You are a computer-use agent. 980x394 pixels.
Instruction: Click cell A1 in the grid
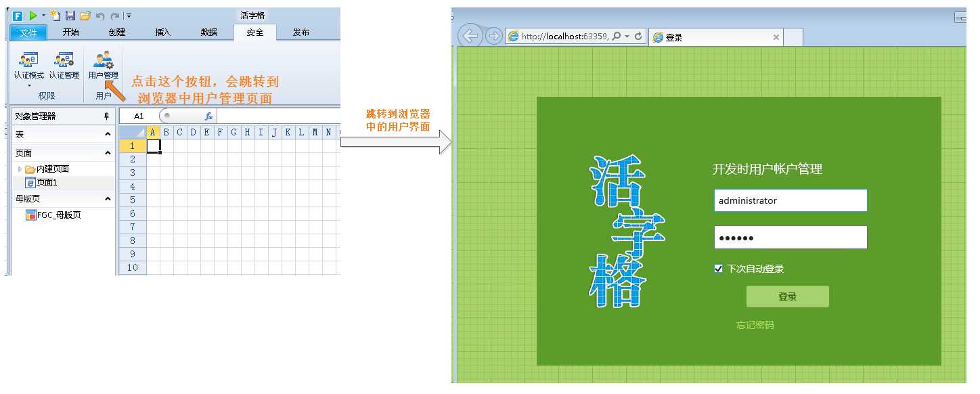point(154,146)
